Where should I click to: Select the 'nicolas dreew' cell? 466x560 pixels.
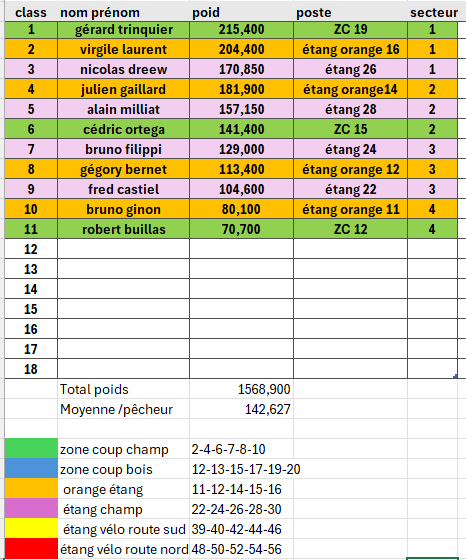pos(124,70)
